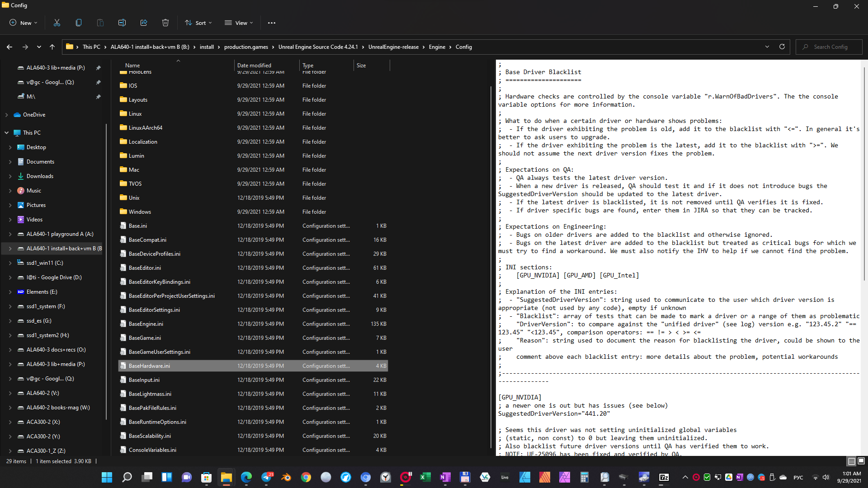
Task: Click the Delete trash icon
Action: (x=165, y=23)
